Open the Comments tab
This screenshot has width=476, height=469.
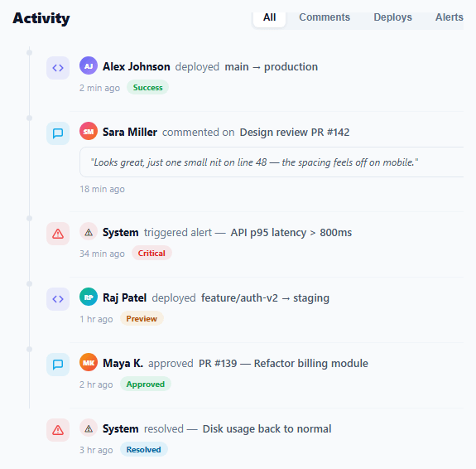pyautogui.click(x=325, y=17)
